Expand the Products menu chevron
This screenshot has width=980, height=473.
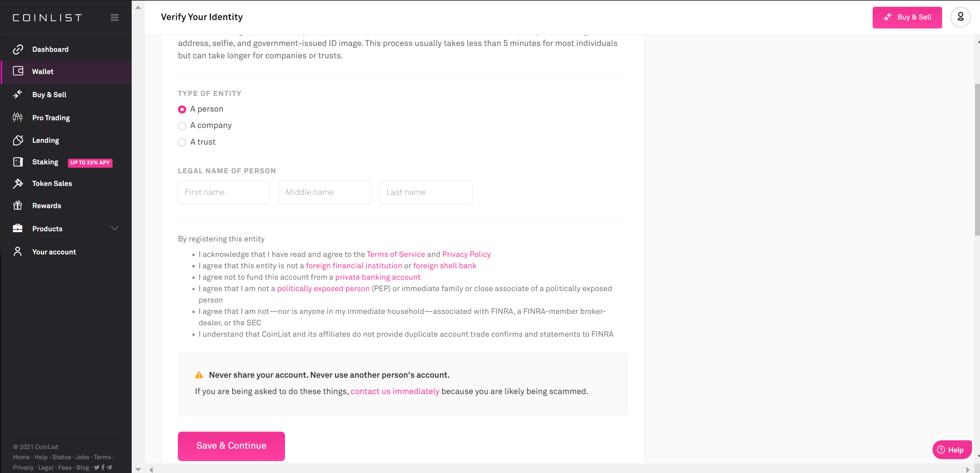114,228
